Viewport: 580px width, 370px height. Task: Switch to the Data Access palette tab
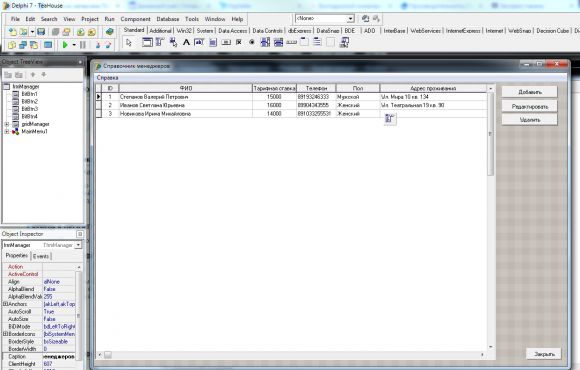click(x=232, y=31)
